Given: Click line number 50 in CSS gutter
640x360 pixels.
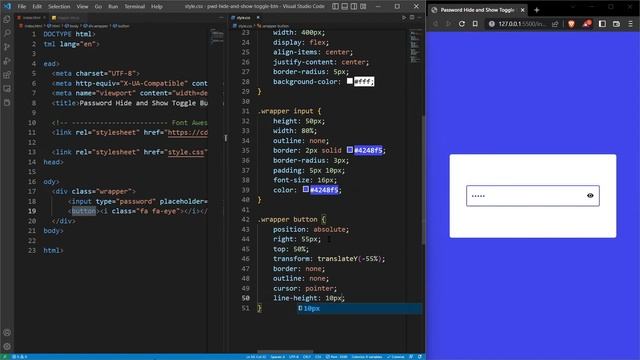Looking at the screenshot, I should pyautogui.click(x=245, y=298).
